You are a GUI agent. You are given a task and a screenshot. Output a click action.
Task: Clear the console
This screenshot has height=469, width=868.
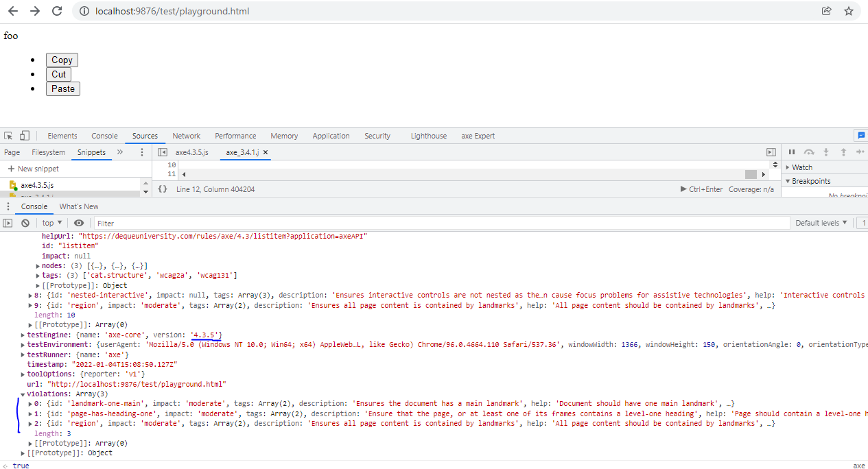[x=23, y=222]
